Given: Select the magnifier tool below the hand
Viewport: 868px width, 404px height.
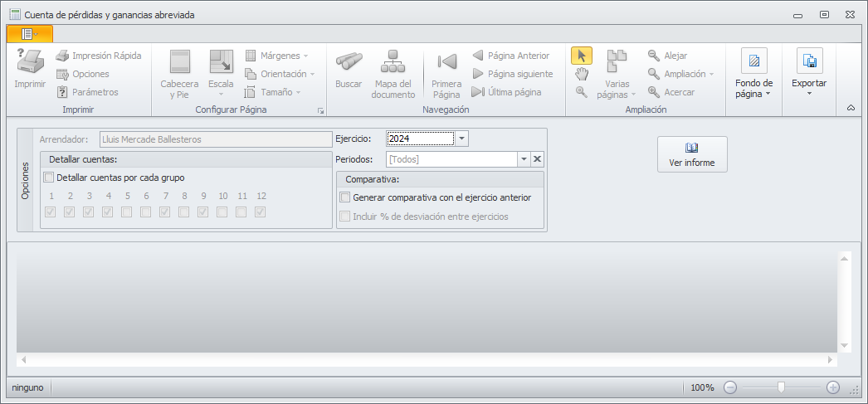Looking at the screenshot, I should pyautogui.click(x=581, y=92).
